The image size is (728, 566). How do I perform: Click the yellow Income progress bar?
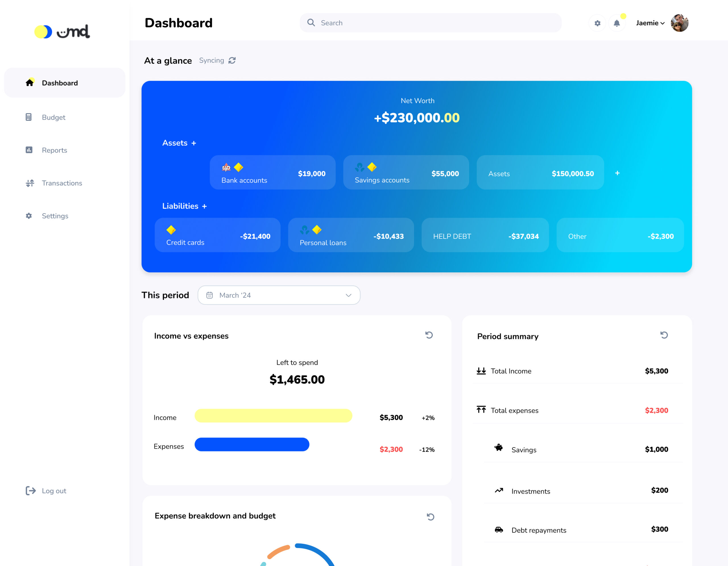point(273,416)
